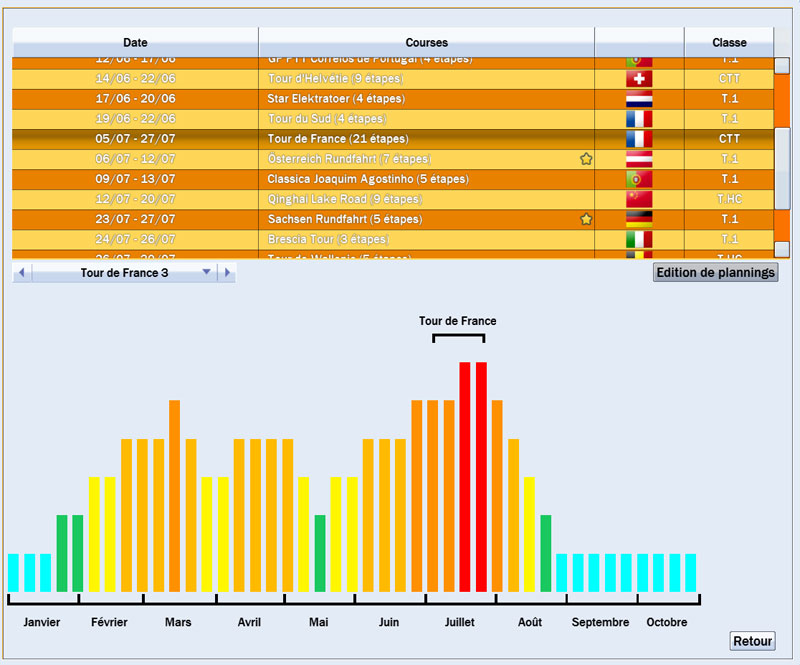Click the Portuguese flag for Classica Joaquim Agostinho
This screenshot has width=800, height=665.
[639, 179]
